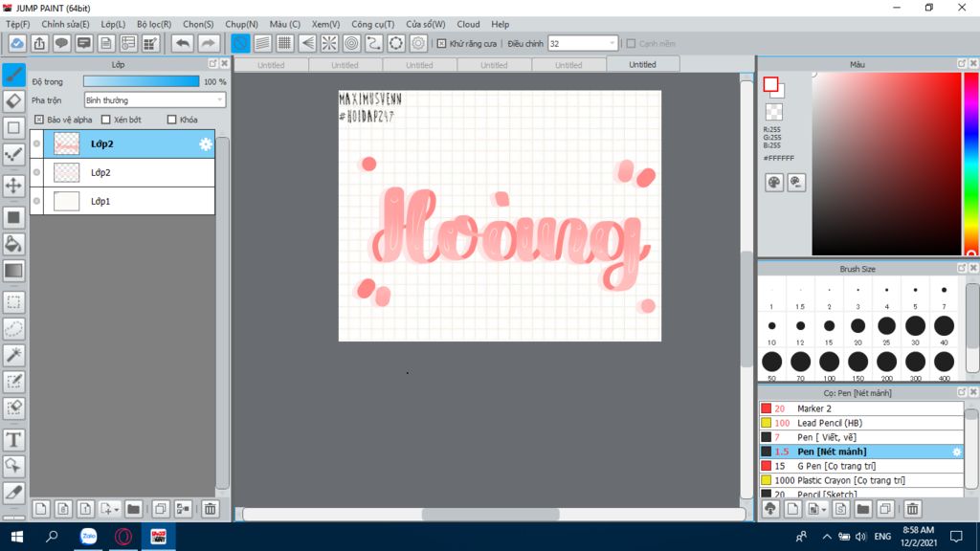The width and height of the screenshot is (980, 551).
Task: Open Chỉnh sửa(E) menu
Action: click(x=65, y=24)
